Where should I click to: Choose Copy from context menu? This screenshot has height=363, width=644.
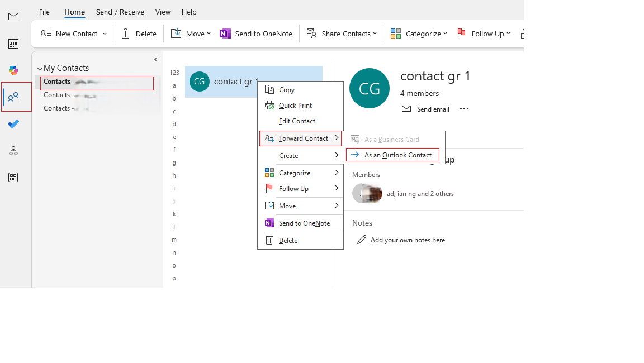point(300,90)
